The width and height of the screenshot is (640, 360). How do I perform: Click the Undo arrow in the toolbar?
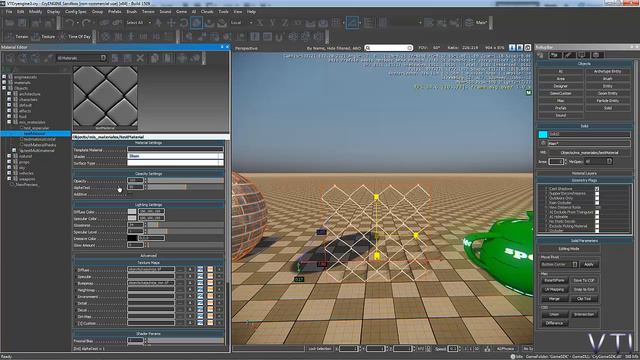[70, 23]
